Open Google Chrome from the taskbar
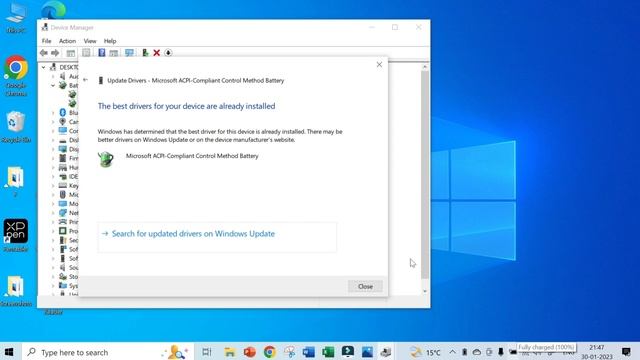The image size is (640, 360). [x=269, y=351]
